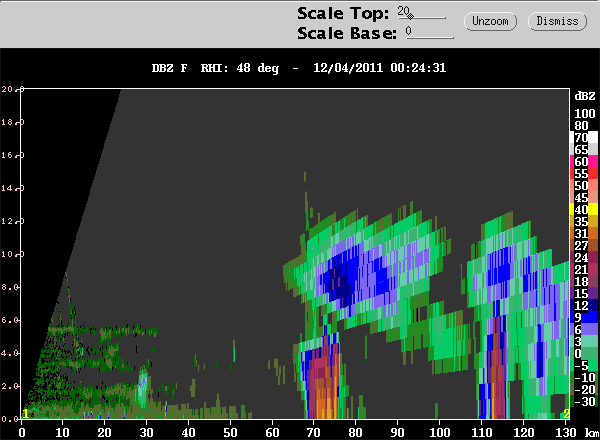Click the Scale Base label
This screenshot has width=600, height=440.
tap(346, 33)
